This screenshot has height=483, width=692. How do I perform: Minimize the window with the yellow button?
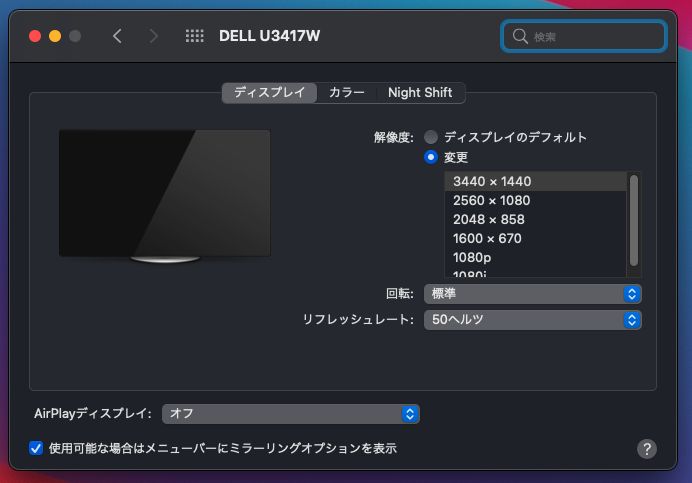55,36
